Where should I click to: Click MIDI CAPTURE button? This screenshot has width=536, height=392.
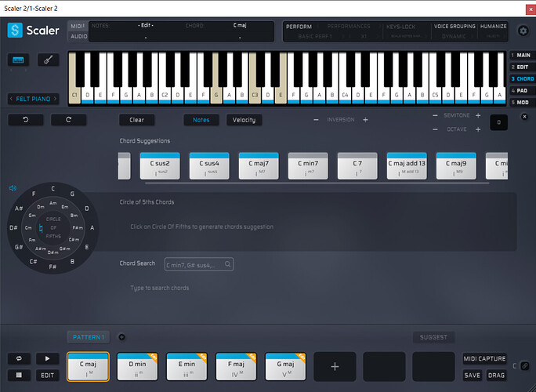click(x=484, y=358)
